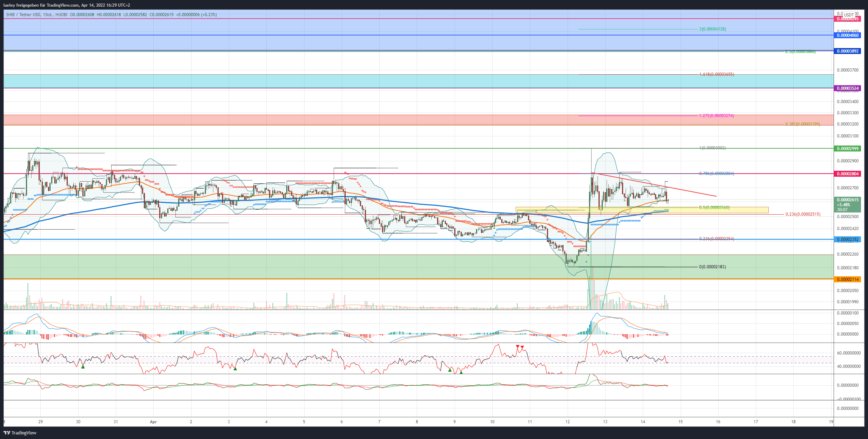Click the Fibonacci 0.786(0.00002804) level label
The image size is (868, 439).
click(716, 174)
